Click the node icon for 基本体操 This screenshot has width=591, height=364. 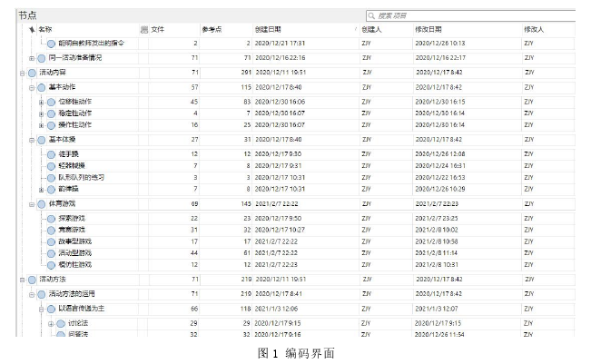point(42,140)
